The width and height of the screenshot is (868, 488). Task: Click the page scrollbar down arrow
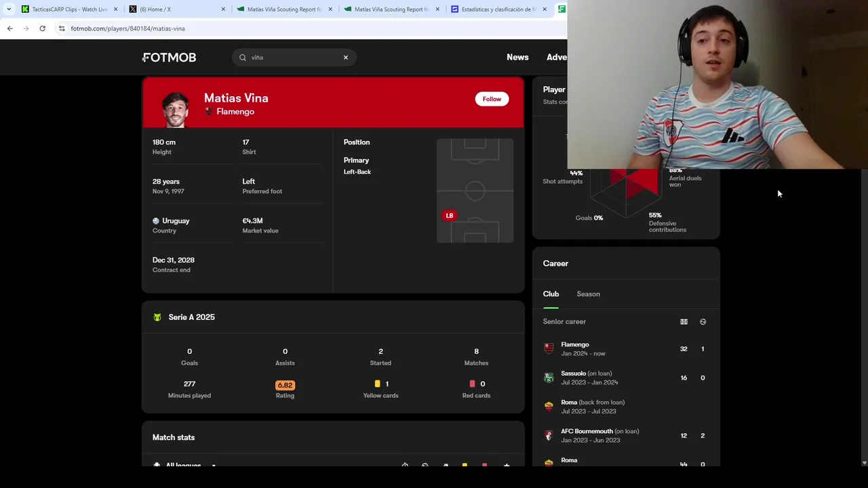[864, 462]
